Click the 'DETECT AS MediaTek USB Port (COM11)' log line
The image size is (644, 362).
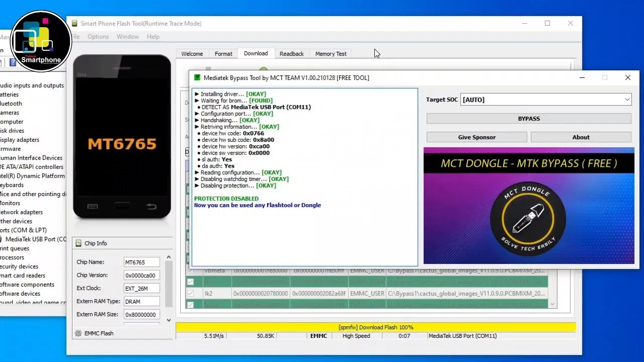(x=256, y=107)
